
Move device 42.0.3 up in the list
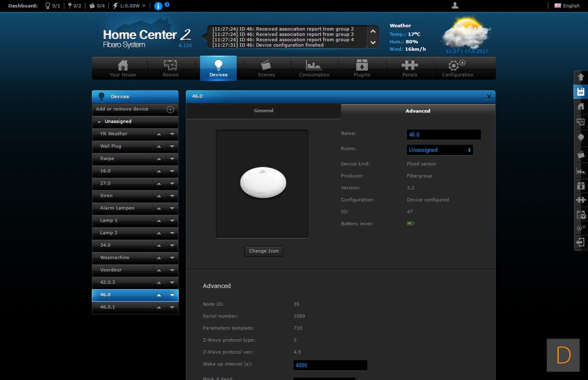[x=159, y=282]
